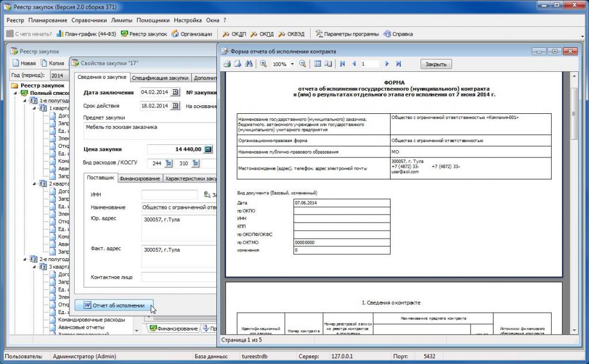The height and width of the screenshot is (364, 589).
Task: Go to the last report page
Action: (398, 64)
